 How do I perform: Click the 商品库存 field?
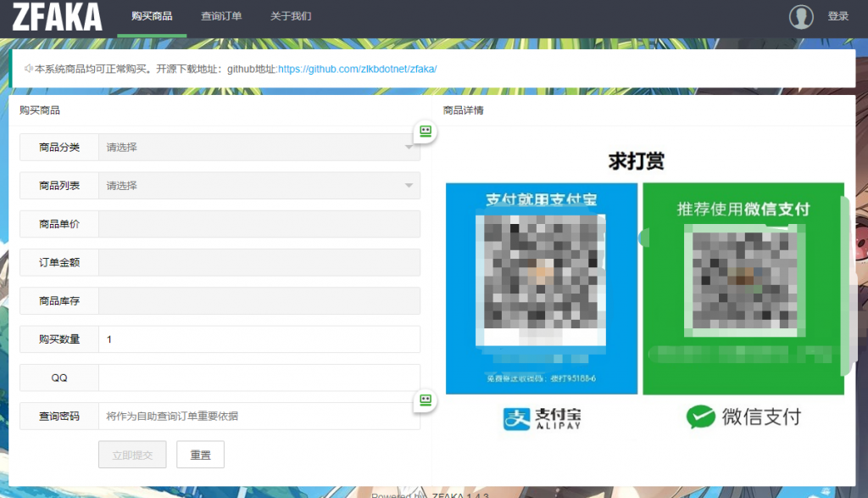pyautogui.click(x=259, y=301)
